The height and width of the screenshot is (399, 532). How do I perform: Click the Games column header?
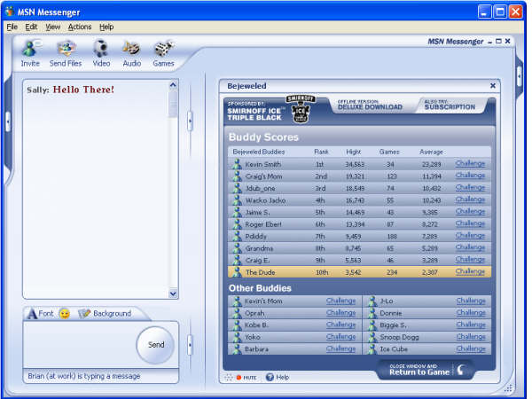pyautogui.click(x=389, y=152)
